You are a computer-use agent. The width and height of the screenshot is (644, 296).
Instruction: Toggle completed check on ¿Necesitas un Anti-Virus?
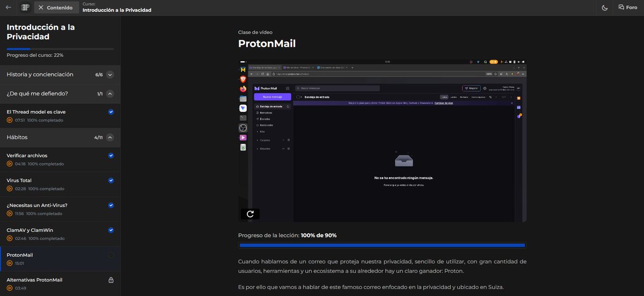(111, 205)
